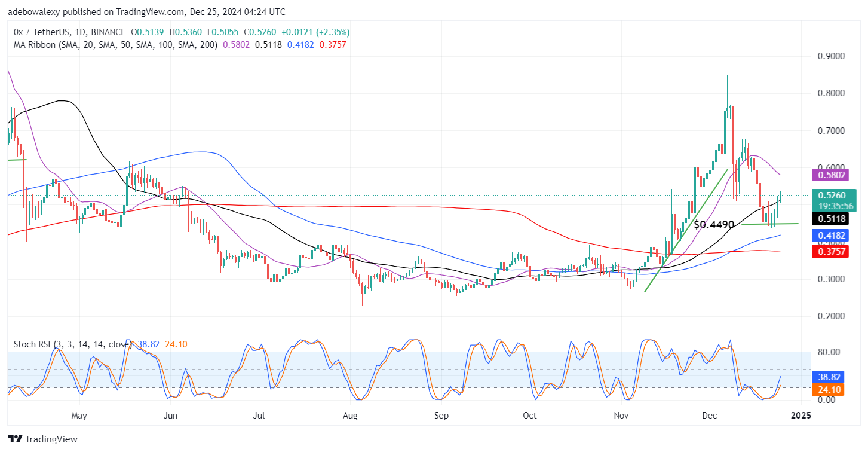Click the SMA 200 value 0.3757 in legend

(x=333, y=45)
